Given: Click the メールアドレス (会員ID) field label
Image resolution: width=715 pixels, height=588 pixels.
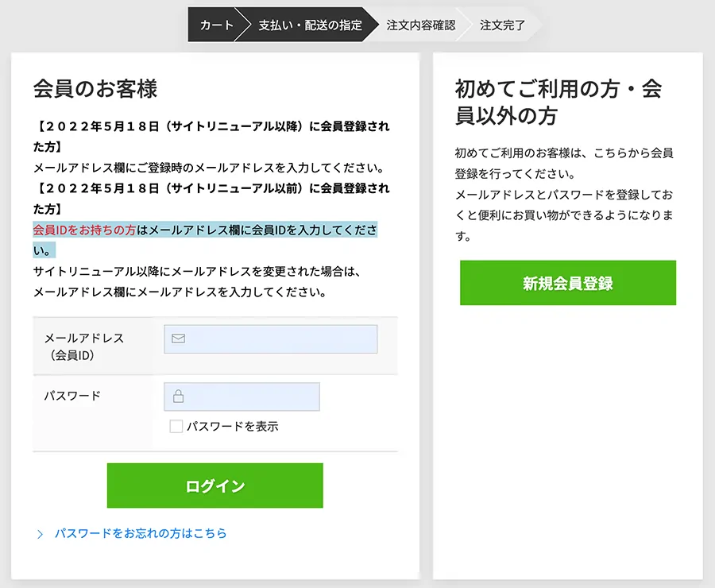Looking at the screenshot, I should [x=84, y=346].
